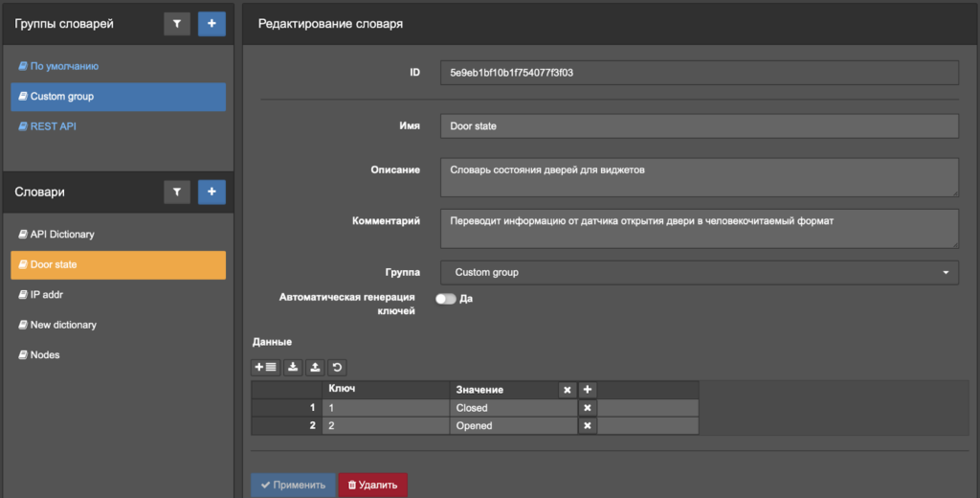Click the filter icon in Словари header

[177, 192]
